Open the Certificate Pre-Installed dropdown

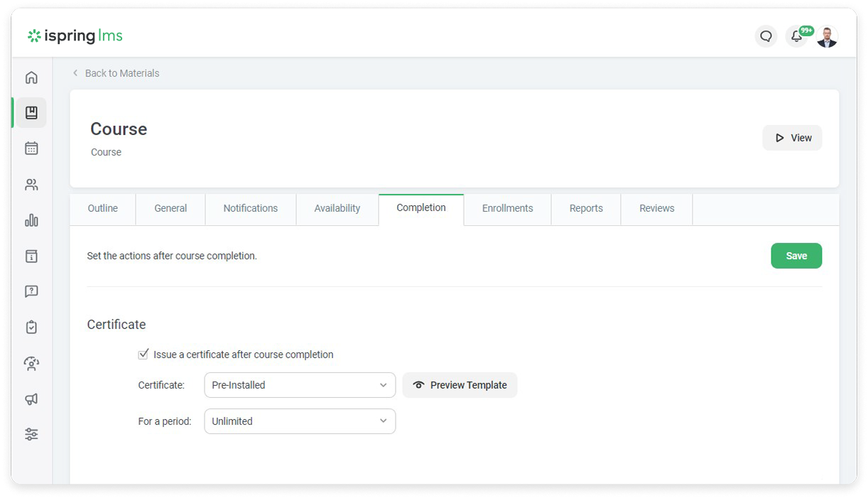click(299, 385)
